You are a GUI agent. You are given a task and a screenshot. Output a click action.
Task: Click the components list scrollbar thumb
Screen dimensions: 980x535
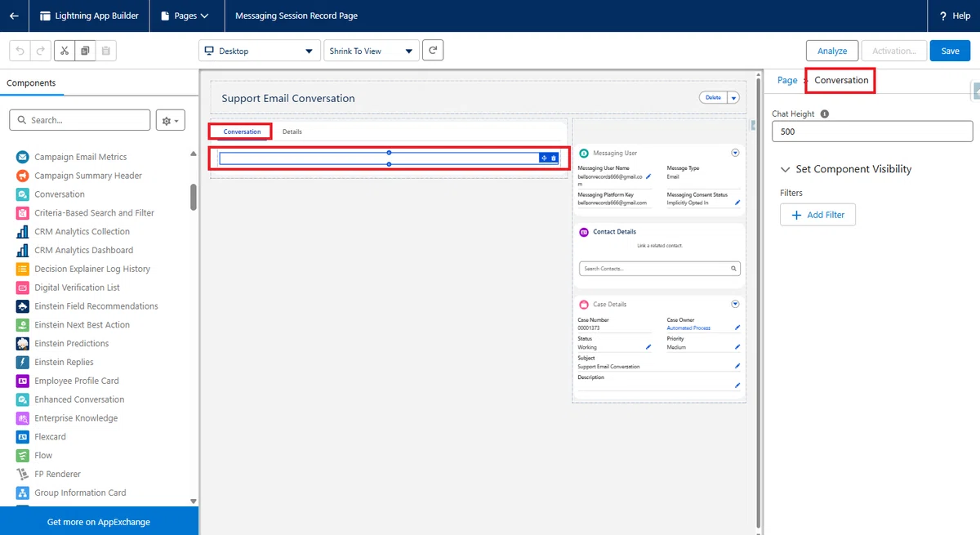tap(194, 197)
